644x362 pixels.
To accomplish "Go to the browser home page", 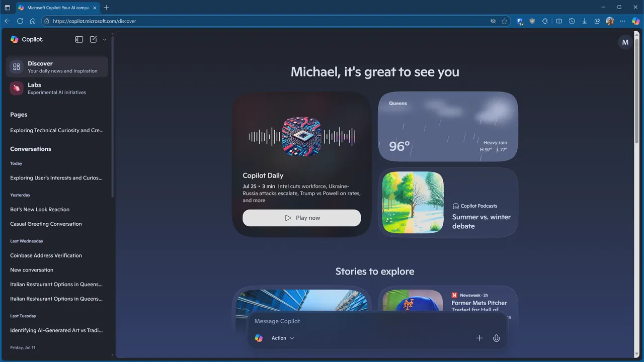I will 33,21.
